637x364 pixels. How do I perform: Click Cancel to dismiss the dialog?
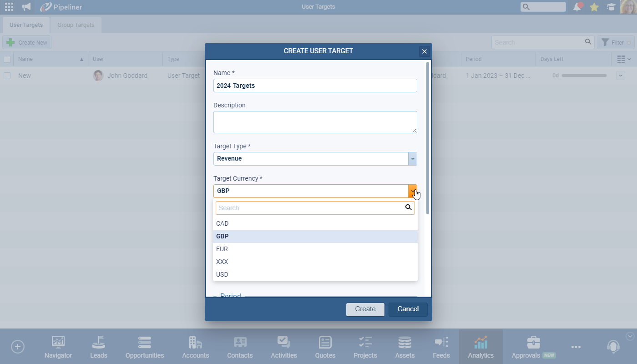[408, 309]
